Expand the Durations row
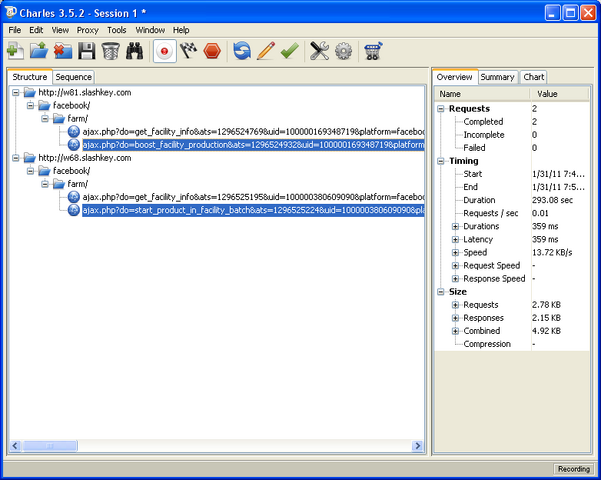This screenshot has height=480, width=601. point(455,226)
